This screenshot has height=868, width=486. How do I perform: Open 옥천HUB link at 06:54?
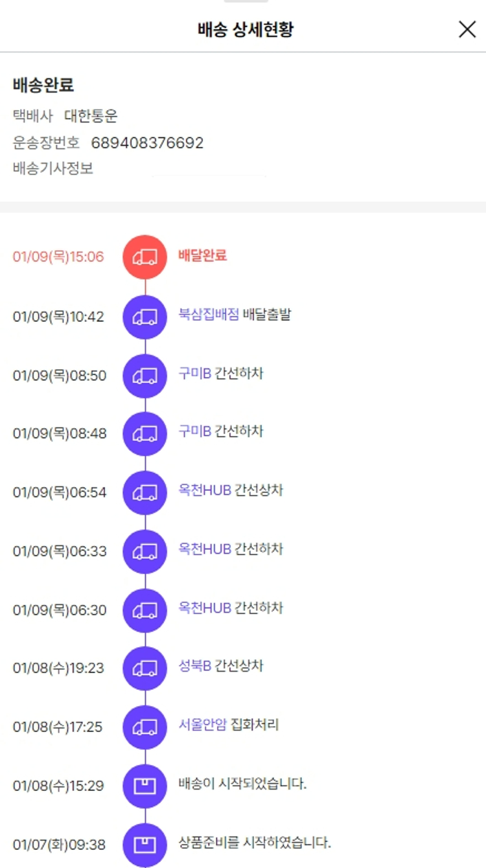pos(205,490)
